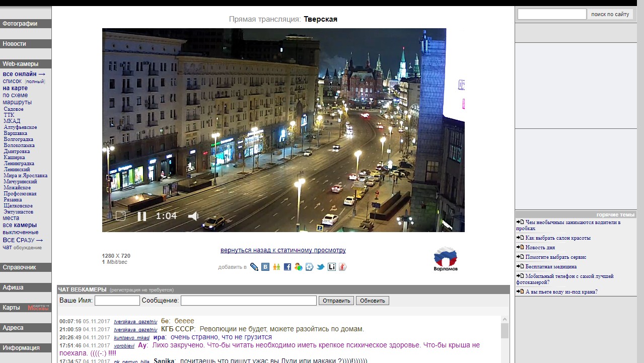Open the Варламов logo link

pyautogui.click(x=445, y=259)
